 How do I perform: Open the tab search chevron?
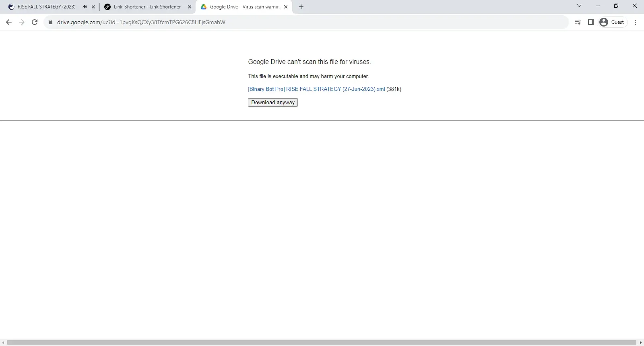(579, 6)
